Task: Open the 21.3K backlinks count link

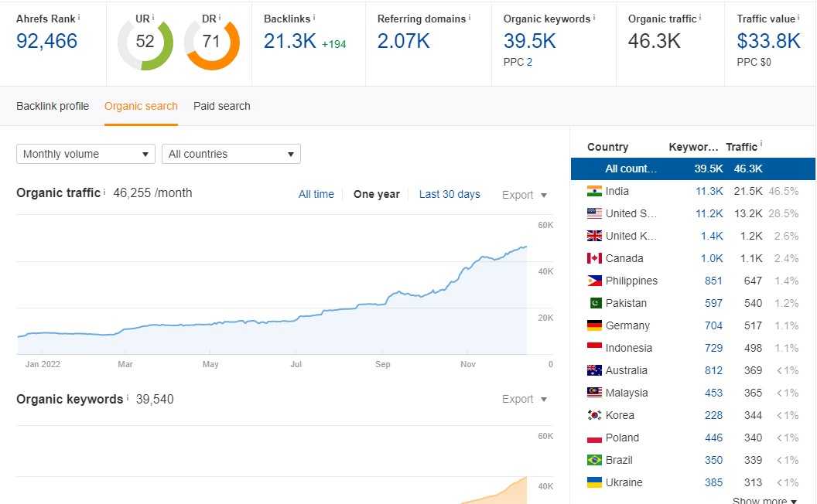Action: [289, 41]
